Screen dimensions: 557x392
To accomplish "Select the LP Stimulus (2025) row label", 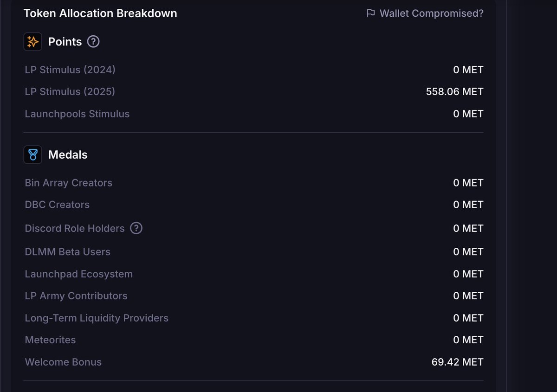I will pos(70,91).
